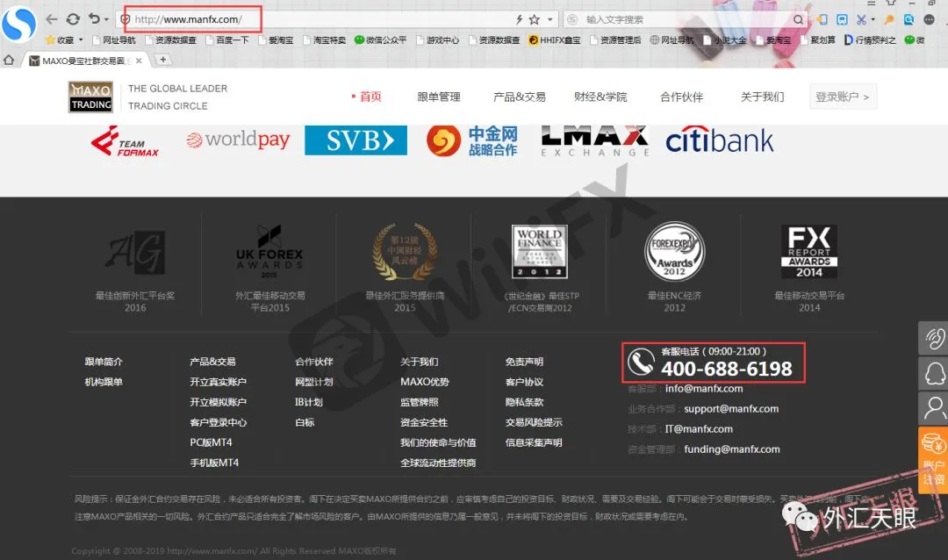Click the Sogou S icon in the search box
This screenshot has width=948, height=560.
tap(572, 19)
